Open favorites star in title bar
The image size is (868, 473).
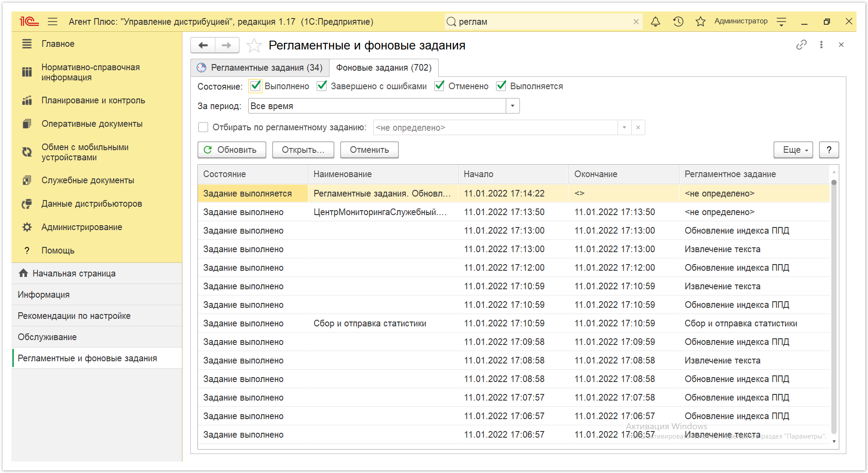[x=701, y=21]
